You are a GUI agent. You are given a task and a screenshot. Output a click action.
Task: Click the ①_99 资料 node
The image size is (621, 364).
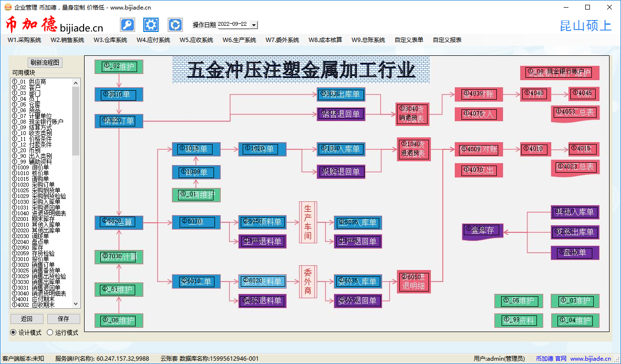[518, 321]
